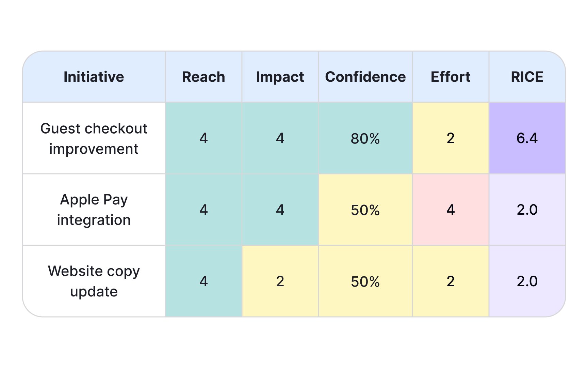Screen dimensions: 588x368
Task: Click the Guest checkout improvement cell
Action: [x=94, y=138]
